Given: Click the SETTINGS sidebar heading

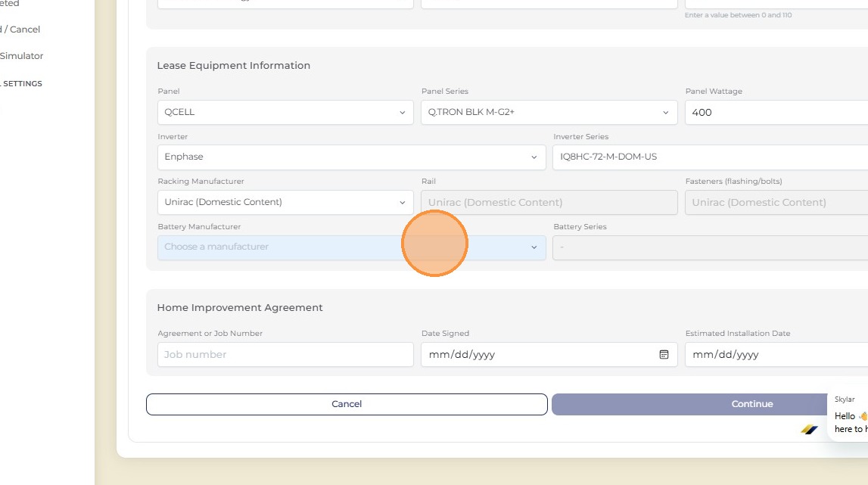Looking at the screenshot, I should 21,83.
